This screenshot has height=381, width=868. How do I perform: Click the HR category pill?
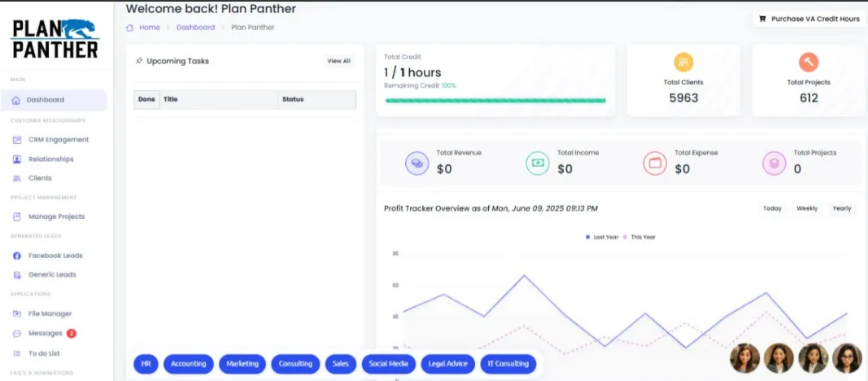click(x=146, y=364)
